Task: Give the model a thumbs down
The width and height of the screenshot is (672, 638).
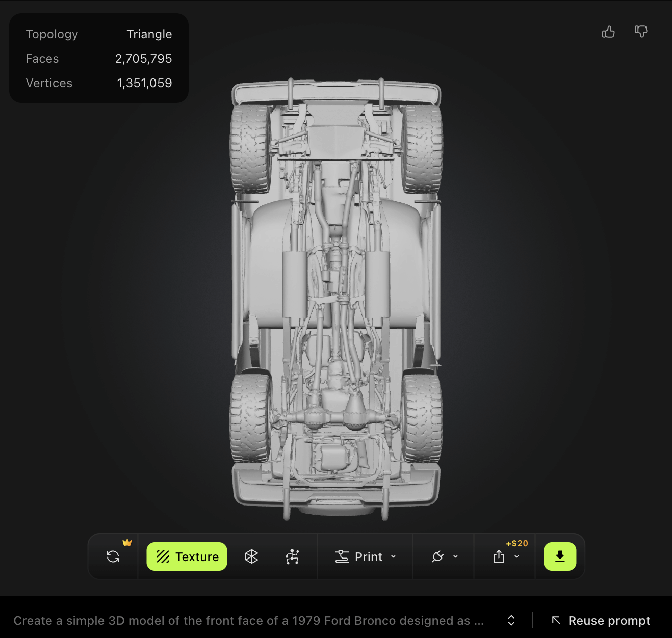Action: tap(640, 32)
